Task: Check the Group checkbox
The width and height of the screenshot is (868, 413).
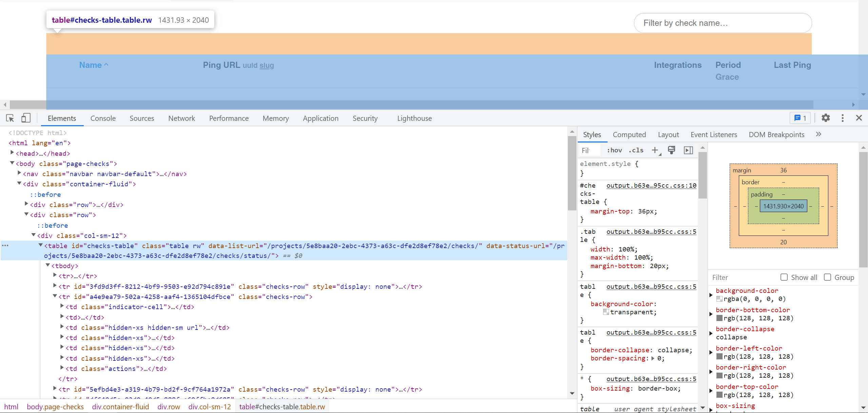Action: click(x=827, y=277)
